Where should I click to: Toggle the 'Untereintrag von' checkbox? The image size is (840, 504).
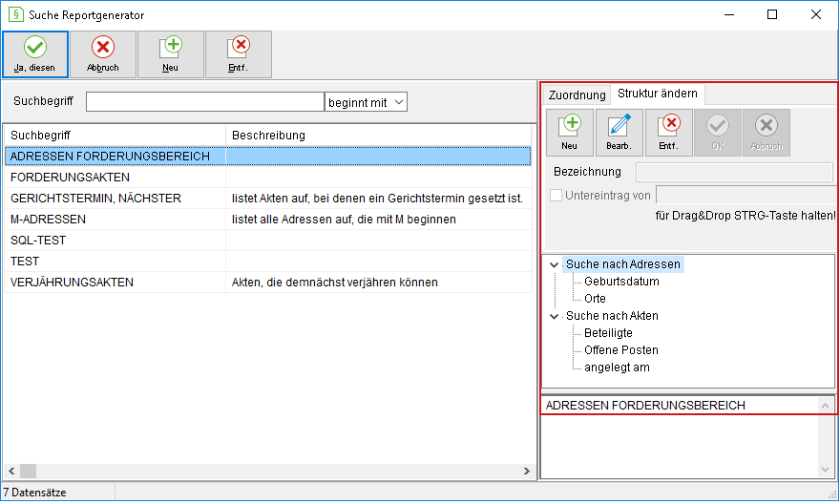click(x=556, y=196)
